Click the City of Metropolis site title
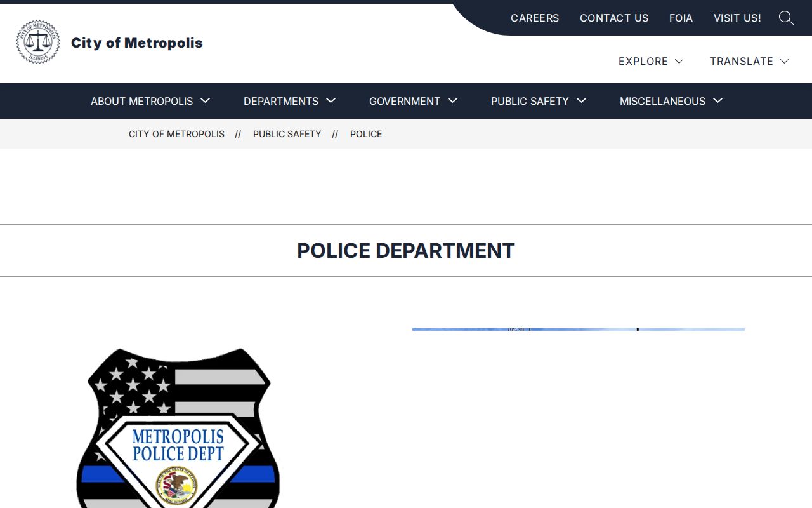The image size is (812, 508). click(x=137, y=43)
